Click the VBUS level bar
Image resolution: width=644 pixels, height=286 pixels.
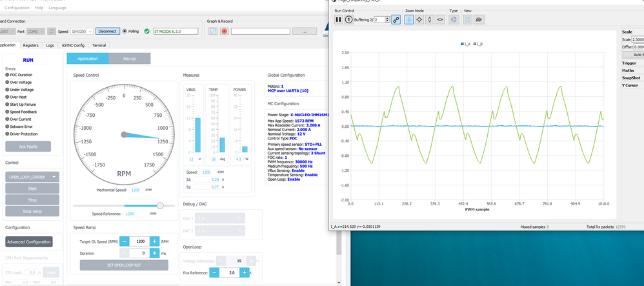coord(198,135)
